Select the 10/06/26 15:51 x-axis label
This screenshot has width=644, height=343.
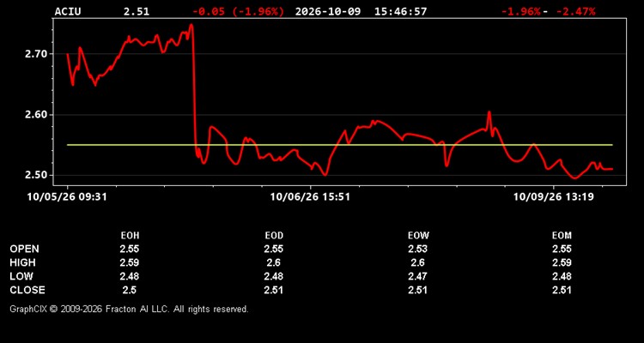[x=310, y=197]
